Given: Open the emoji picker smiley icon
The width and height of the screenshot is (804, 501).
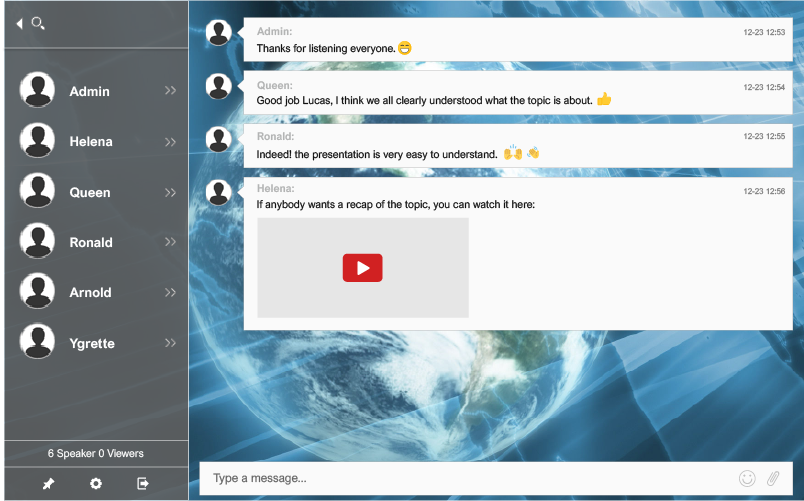Looking at the screenshot, I should (746, 478).
